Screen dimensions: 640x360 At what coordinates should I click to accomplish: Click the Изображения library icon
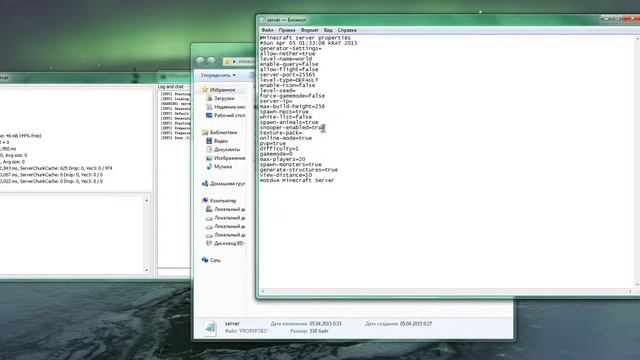(x=209, y=158)
